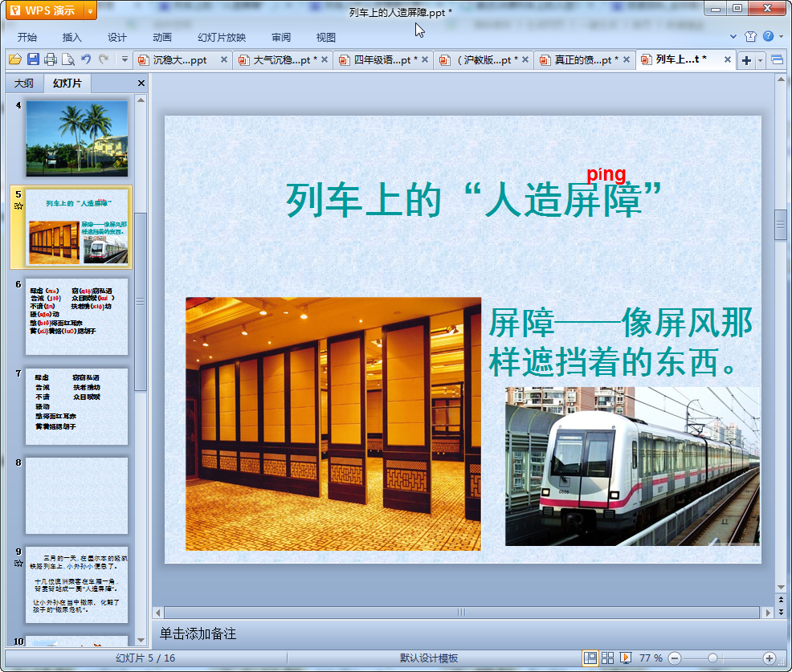Close the active 列车上...t document tab
Screen dimensions: 792x672
pyautogui.click(x=728, y=59)
